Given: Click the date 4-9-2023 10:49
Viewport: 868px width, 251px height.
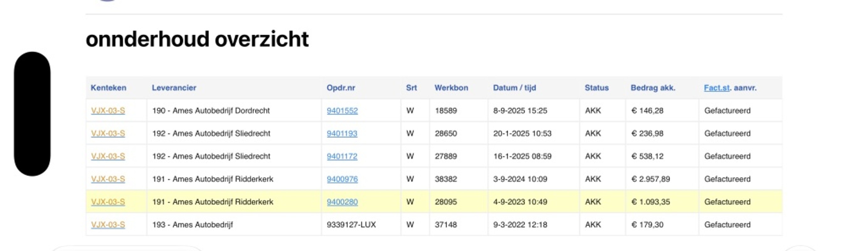Looking at the screenshot, I should 520,202.
